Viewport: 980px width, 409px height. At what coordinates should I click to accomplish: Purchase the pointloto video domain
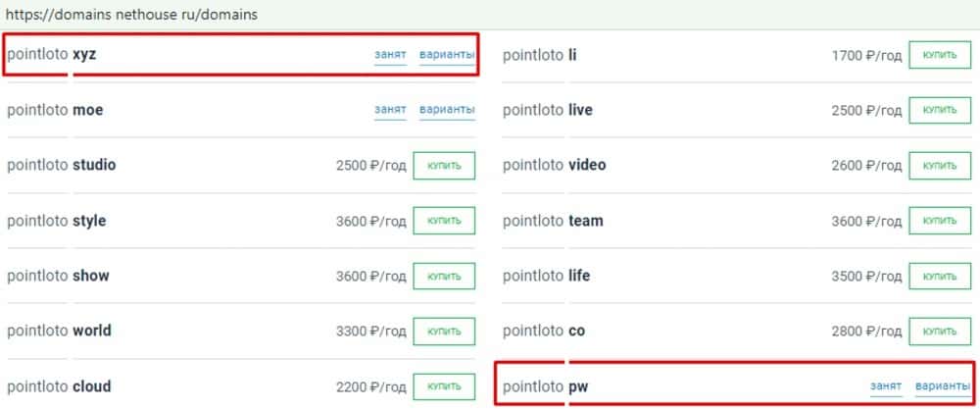940,166
